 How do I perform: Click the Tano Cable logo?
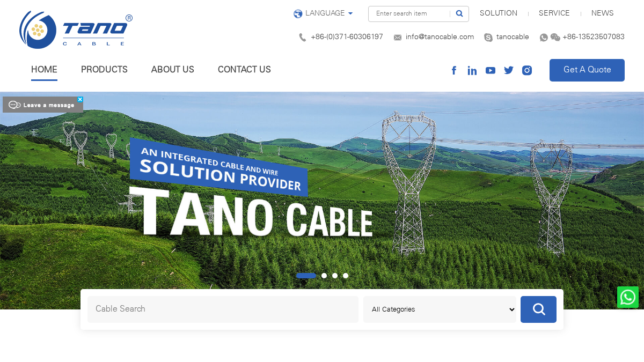(76, 31)
